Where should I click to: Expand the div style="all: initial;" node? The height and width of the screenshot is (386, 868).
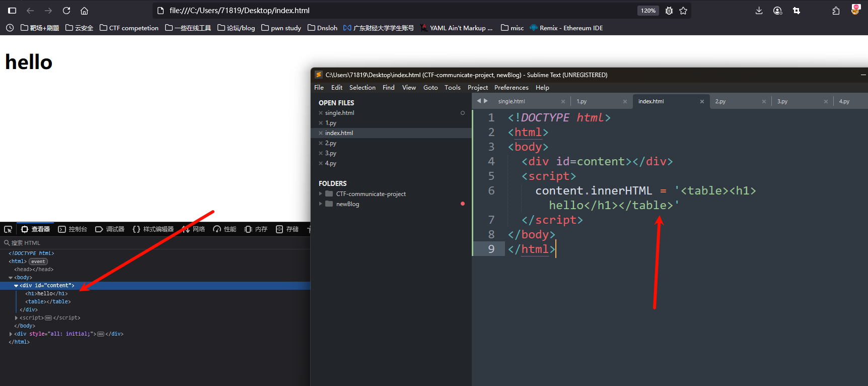point(11,334)
